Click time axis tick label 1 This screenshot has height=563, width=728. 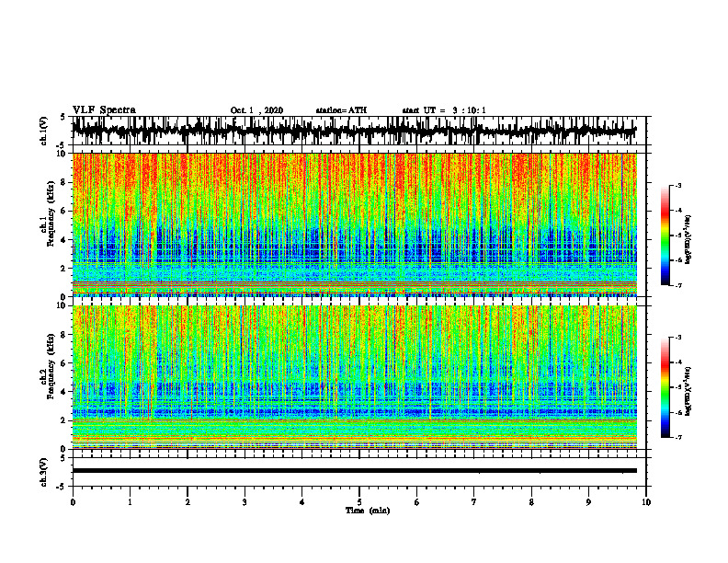130,502
